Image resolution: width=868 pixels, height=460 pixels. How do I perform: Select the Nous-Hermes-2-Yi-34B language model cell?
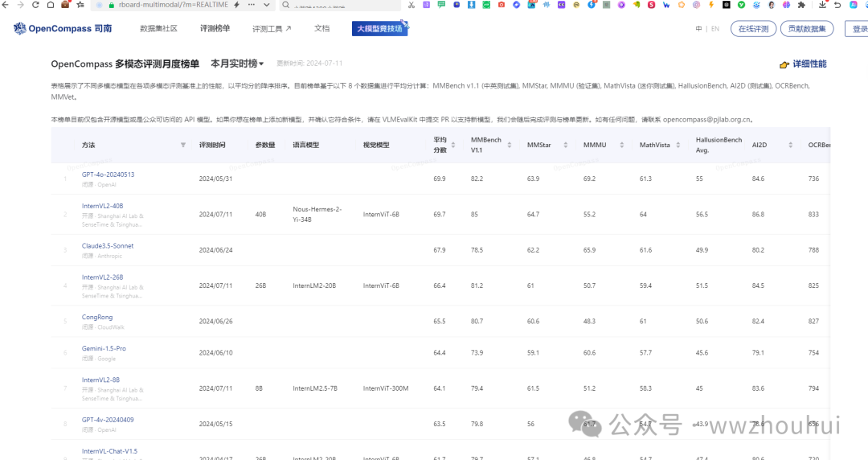(x=317, y=215)
